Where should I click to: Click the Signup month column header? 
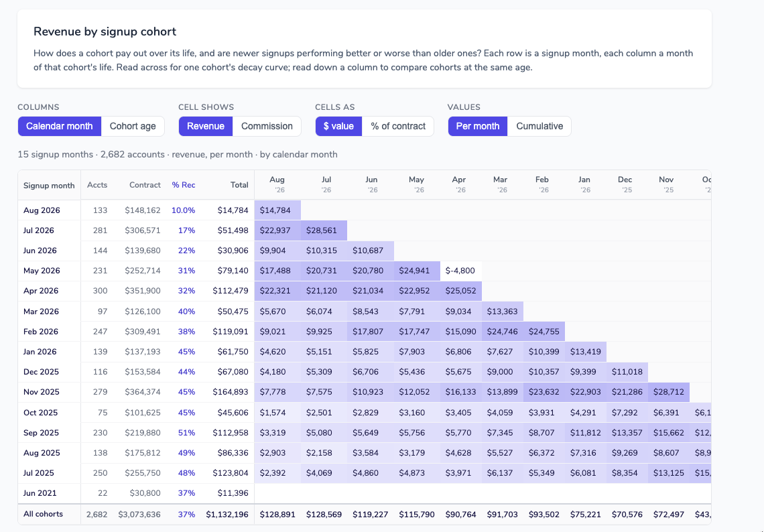(49, 186)
